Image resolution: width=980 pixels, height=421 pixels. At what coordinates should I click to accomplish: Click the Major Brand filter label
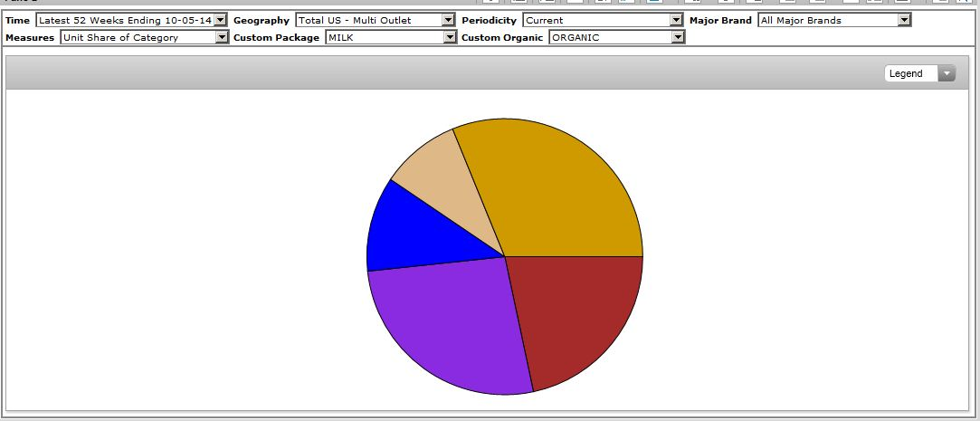720,20
